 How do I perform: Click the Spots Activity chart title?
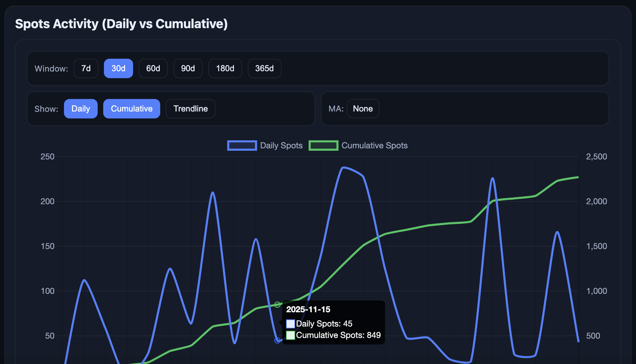pos(121,24)
